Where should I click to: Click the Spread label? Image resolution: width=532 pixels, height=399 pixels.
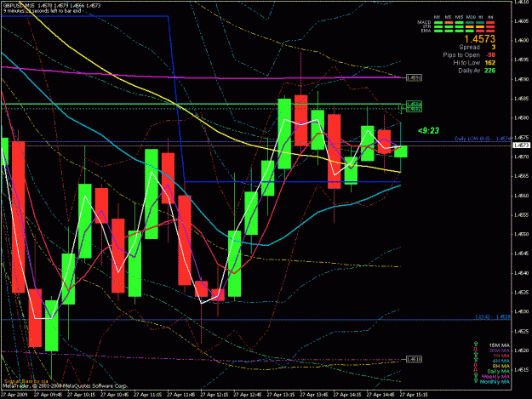pos(470,47)
